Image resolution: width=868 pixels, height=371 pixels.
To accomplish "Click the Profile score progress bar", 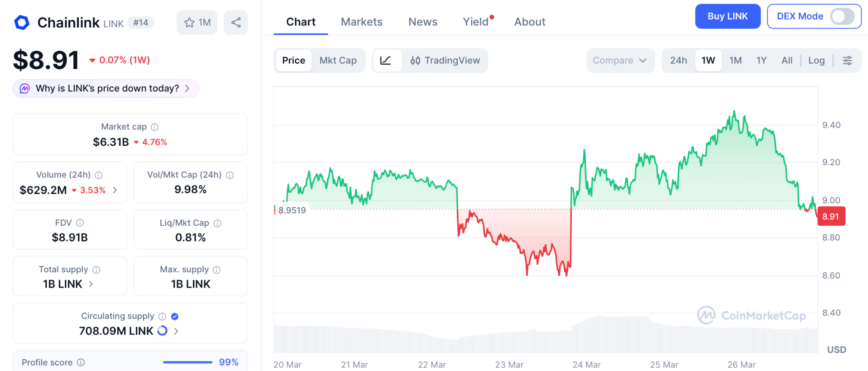I will point(187,363).
